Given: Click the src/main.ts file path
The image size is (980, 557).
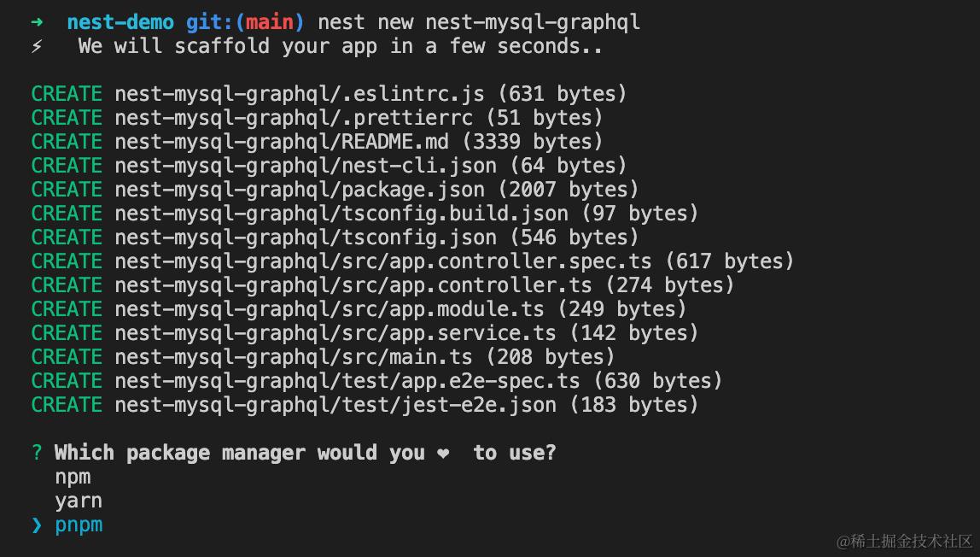Looking at the screenshot, I should point(294,356).
